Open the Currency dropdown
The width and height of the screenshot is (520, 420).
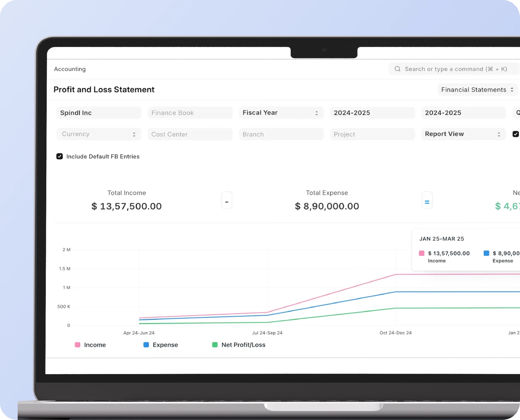(99, 134)
